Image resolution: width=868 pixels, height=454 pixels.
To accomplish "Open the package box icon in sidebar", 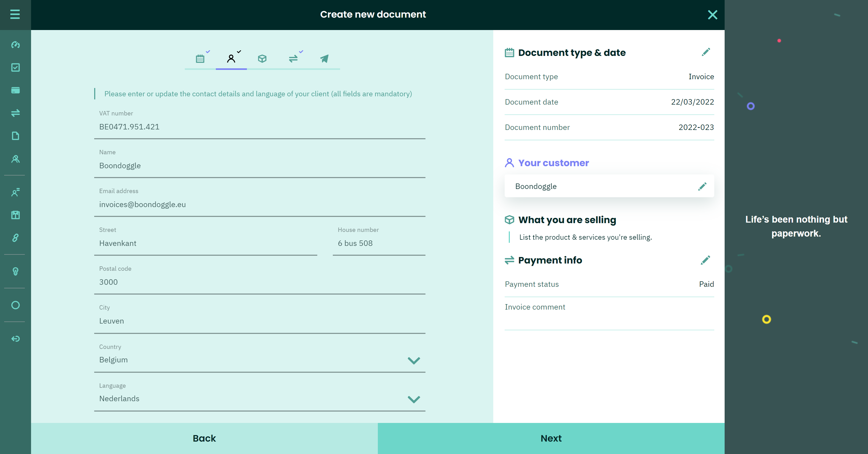I will (x=16, y=215).
